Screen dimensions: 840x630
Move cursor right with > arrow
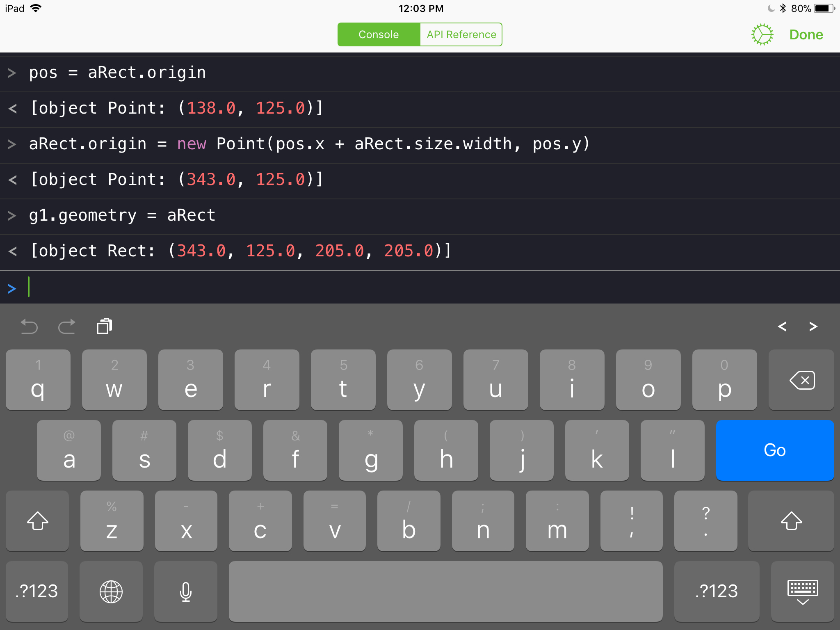pos(813,326)
